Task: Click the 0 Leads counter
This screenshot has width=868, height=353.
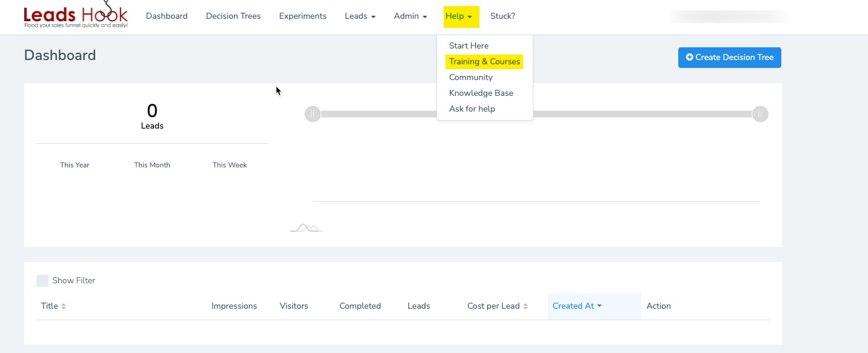Action: tap(152, 116)
